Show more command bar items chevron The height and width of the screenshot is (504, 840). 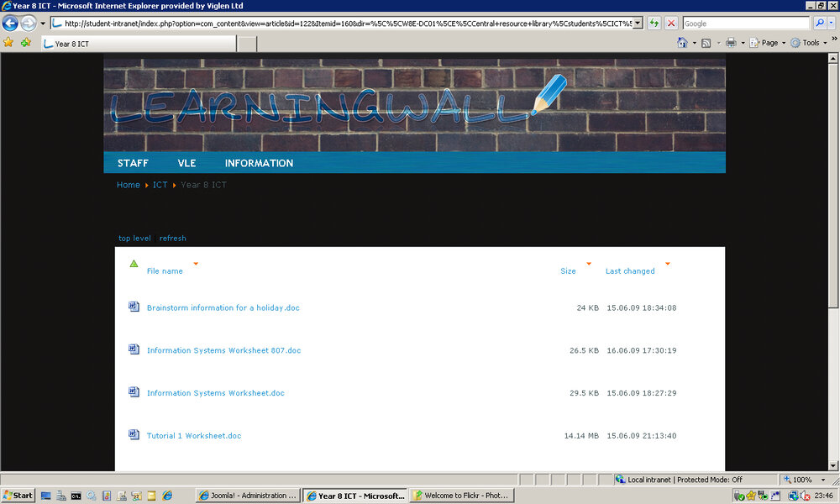pyautogui.click(x=834, y=39)
